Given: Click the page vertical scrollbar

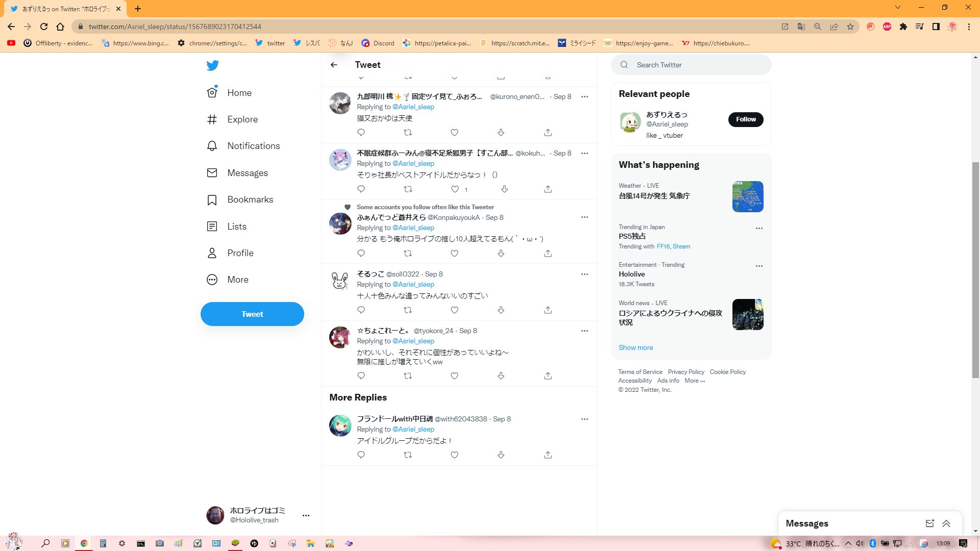Looking at the screenshot, I should pyautogui.click(x=975, y=270).
